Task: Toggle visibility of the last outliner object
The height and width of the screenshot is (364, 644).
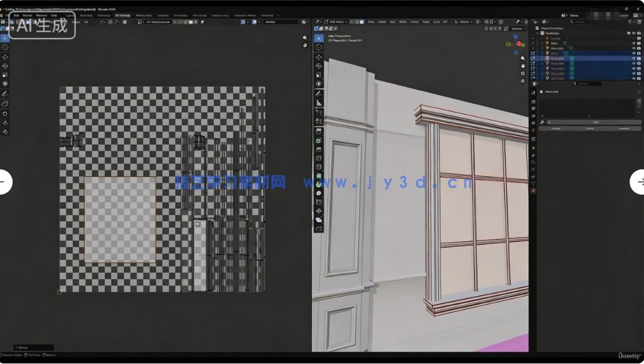Action: pos(634,78)
